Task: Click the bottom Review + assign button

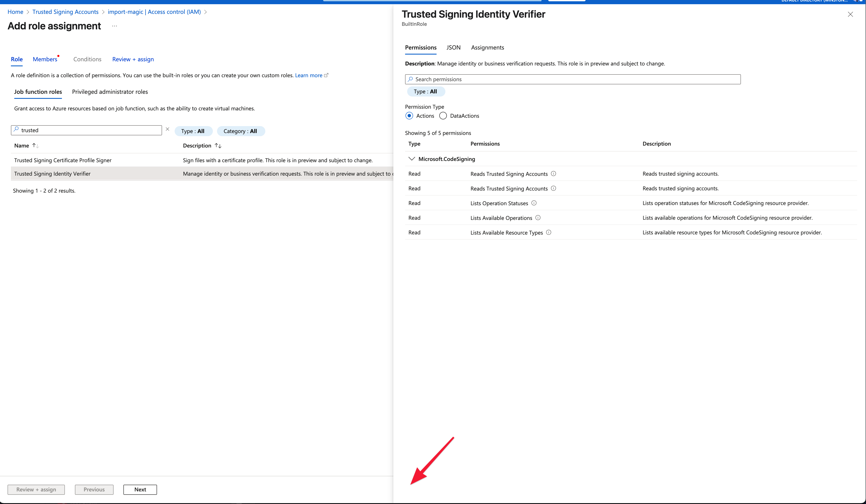Action: click(36, 490)
